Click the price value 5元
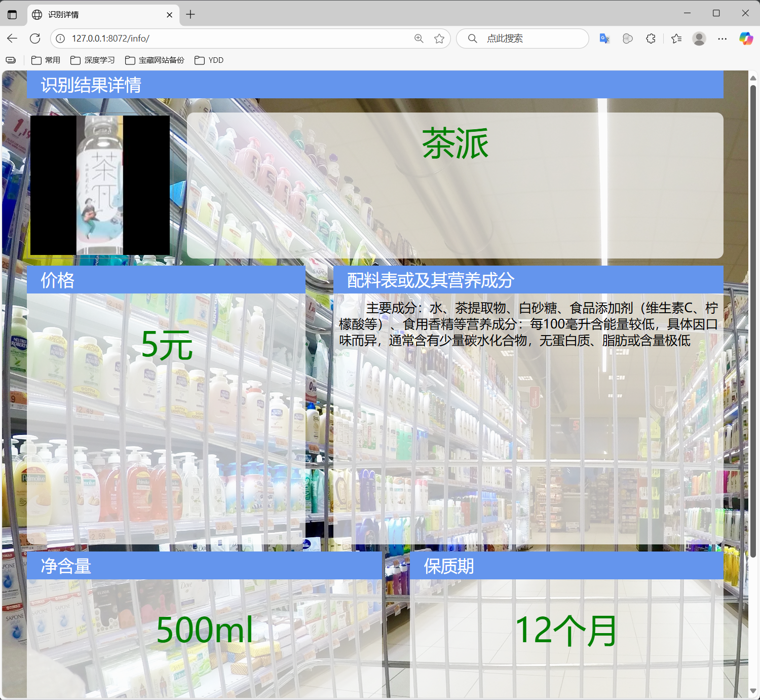This screenshot has height=700, width=760. pyautogui.click(x=167, y=345)
